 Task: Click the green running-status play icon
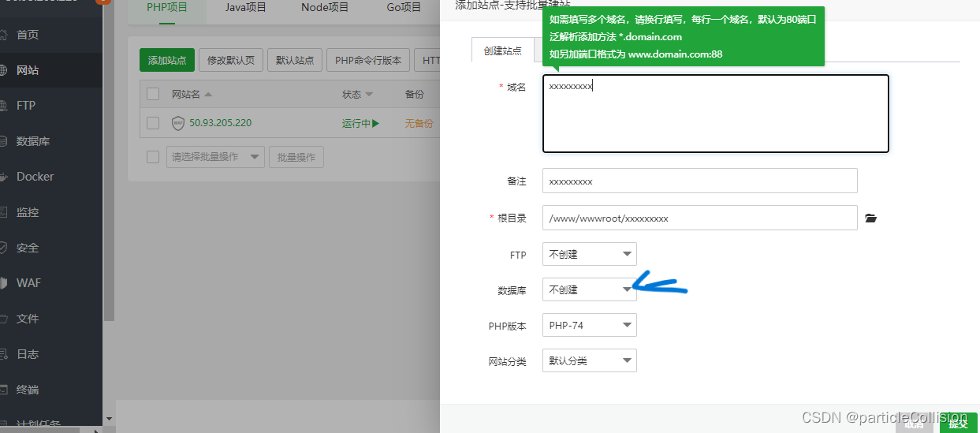coord(376,124)
